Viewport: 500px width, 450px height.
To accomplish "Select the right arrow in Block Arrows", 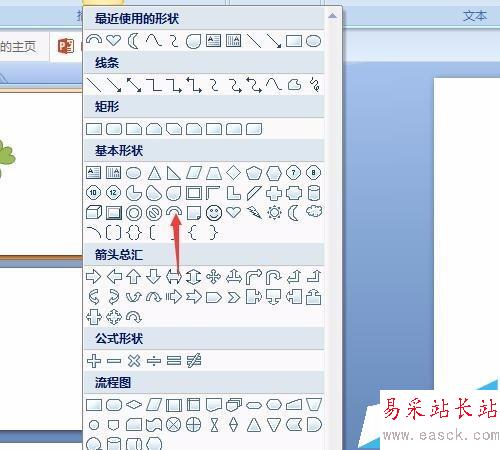I will click(94, 277).
